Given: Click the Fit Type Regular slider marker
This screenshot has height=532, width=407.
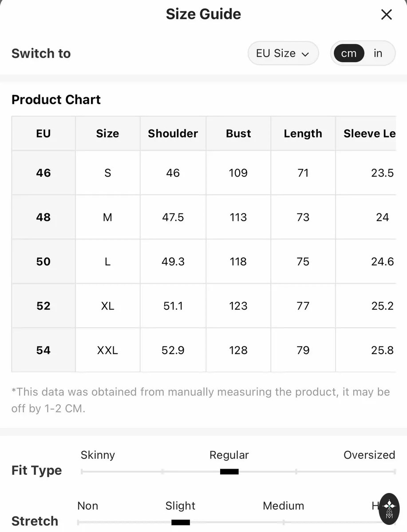Looking at the screenshot, I should [x=229, y=472].
